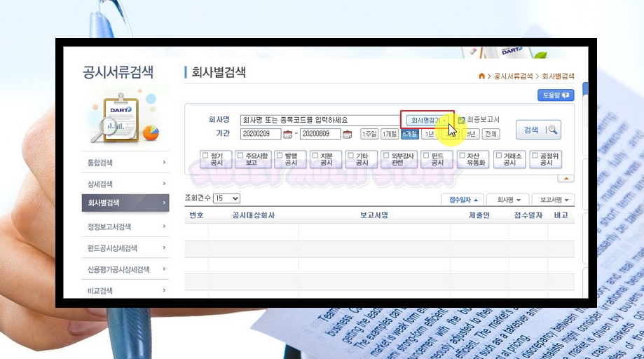Check 자산유동화 checkbox

tap(462, 156)
